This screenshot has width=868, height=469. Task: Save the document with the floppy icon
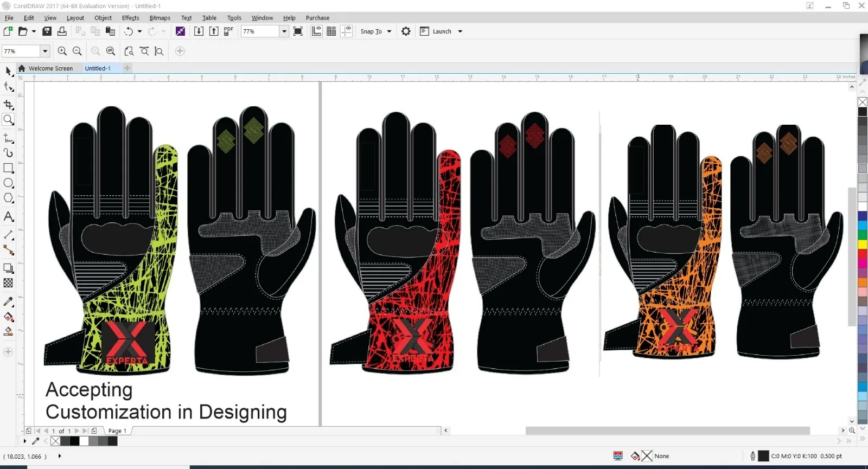47,31
